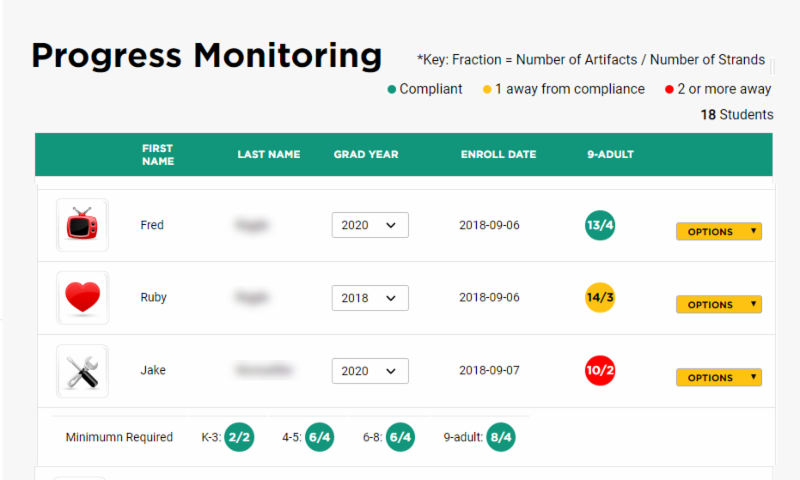Image resolution: width=800 pixels, height=480 pixels.
Task: Click Jake's red 10/2 compliance badge
Action: [x=600, y=371]
